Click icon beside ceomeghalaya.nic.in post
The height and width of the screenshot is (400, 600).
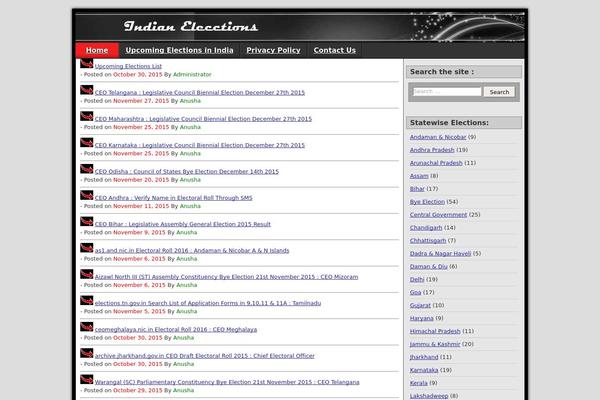tap(86, 327)
